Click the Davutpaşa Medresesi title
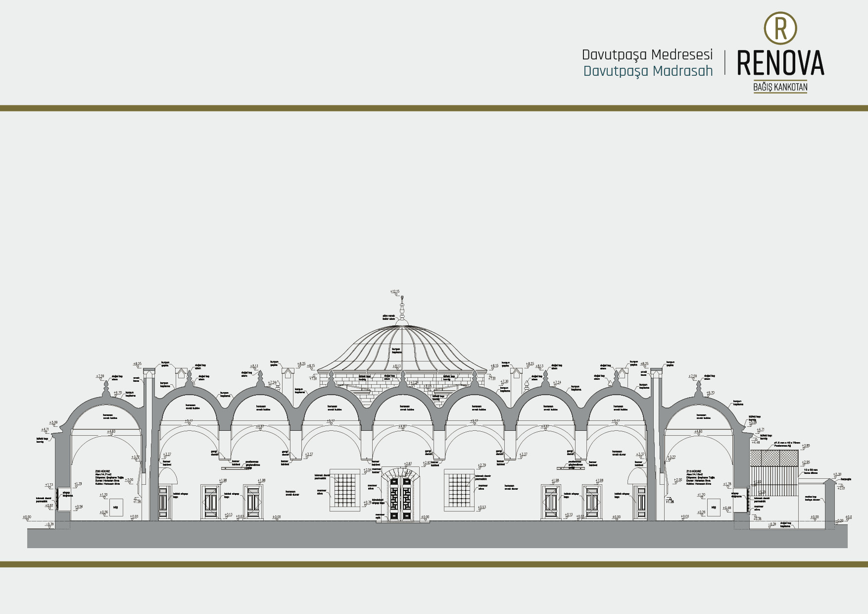Image resolution: width=868 pixels, height=614 pixels. (x=647, y=54)
